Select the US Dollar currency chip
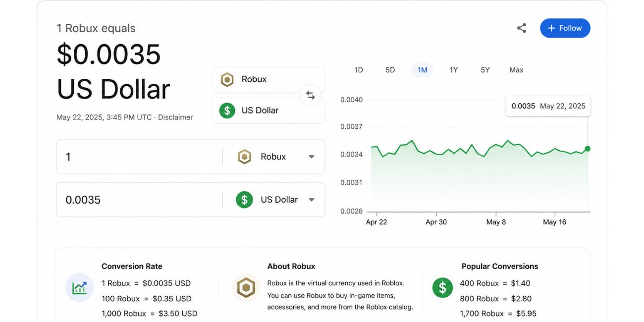This screenshot has height=322, width=644. click(x=268, y=110)
